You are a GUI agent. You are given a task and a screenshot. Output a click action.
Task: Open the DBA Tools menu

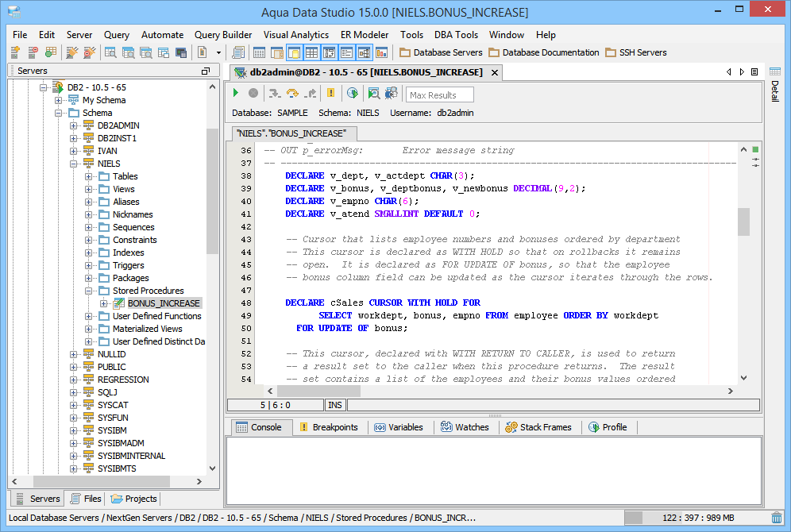coord(456,35)
